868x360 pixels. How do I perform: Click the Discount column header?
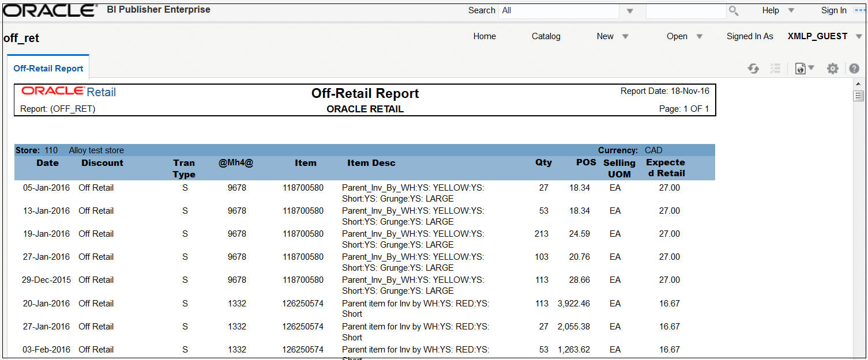point(102,163)
